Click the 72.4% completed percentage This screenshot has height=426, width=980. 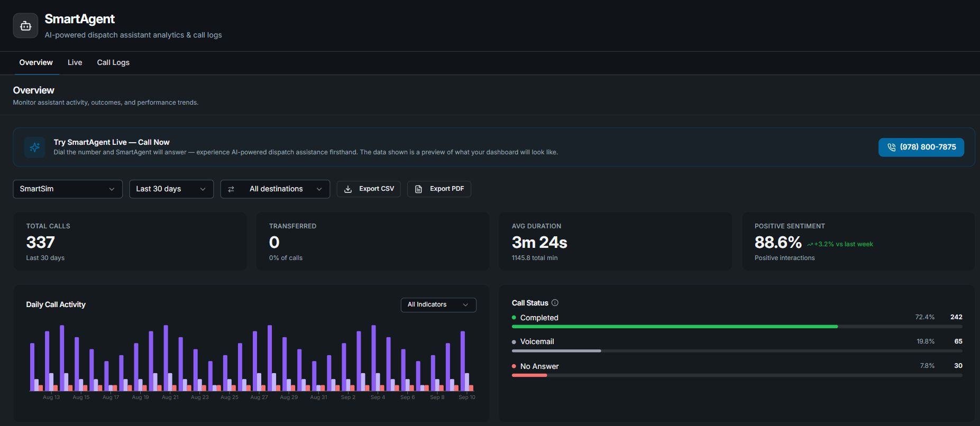coord(925,317)
